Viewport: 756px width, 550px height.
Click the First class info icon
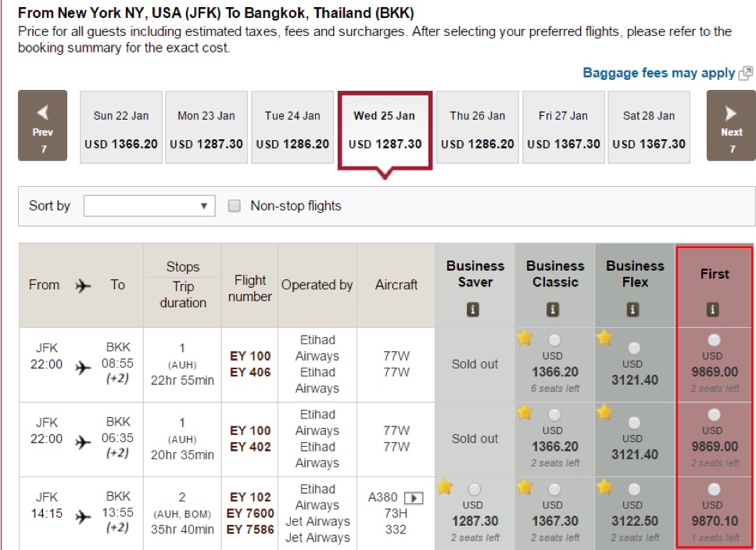pyautogui.click(x=714, y=309)
